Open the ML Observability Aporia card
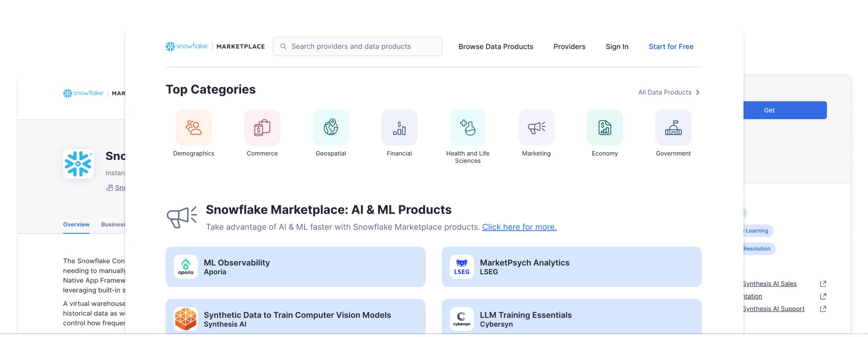 (x=296, y=267)
